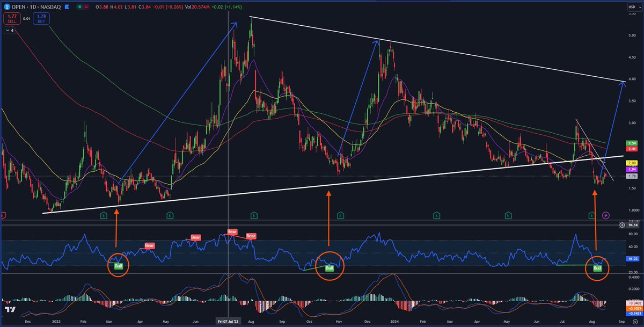Click the H4.02 high value in the header

(x=115, y=6)
